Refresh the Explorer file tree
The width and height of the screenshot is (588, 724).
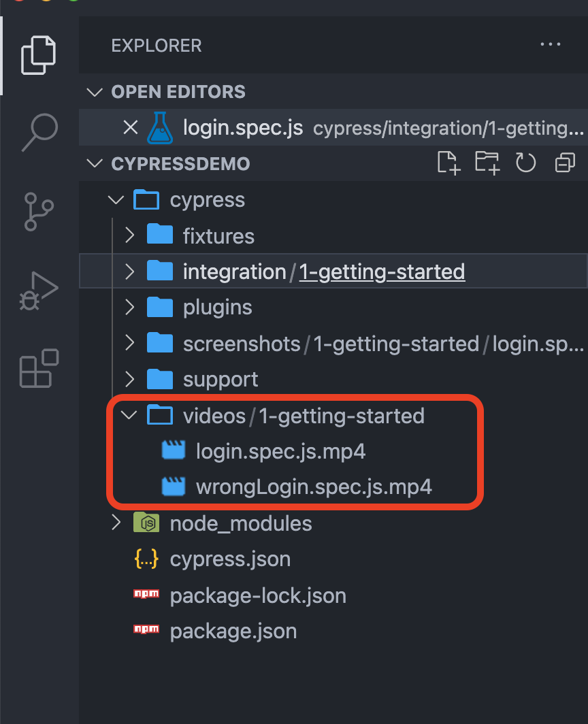(x=525, y=163)
